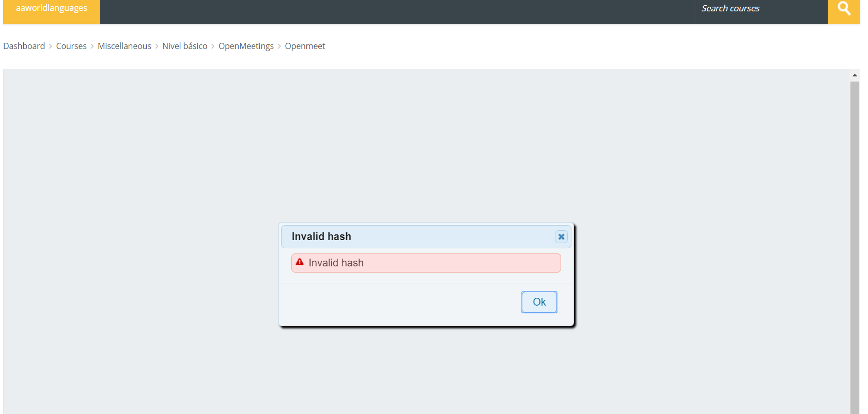The width and height of the screenshot is (868, 414).
Task: Navigate to Miscellaneous category breadcrumb
Action: pyautogui.click(x=125, y=46)
